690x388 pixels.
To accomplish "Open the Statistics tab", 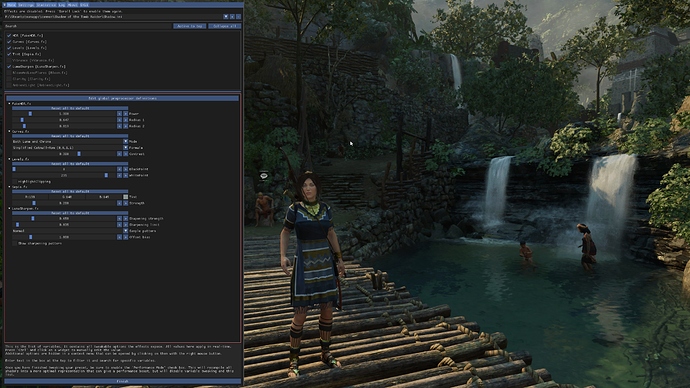I will point(46,5).
